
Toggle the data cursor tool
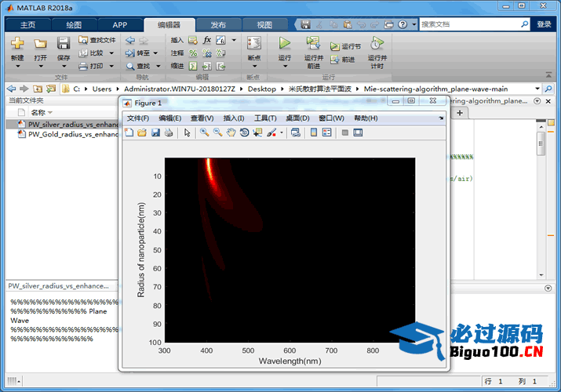(x=257, y=132)
